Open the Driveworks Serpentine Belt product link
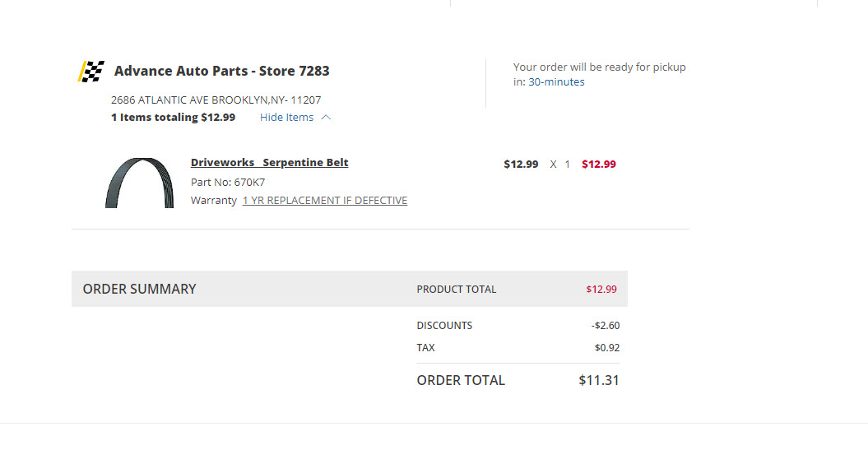868x450 pixels. tap(269, 163)
